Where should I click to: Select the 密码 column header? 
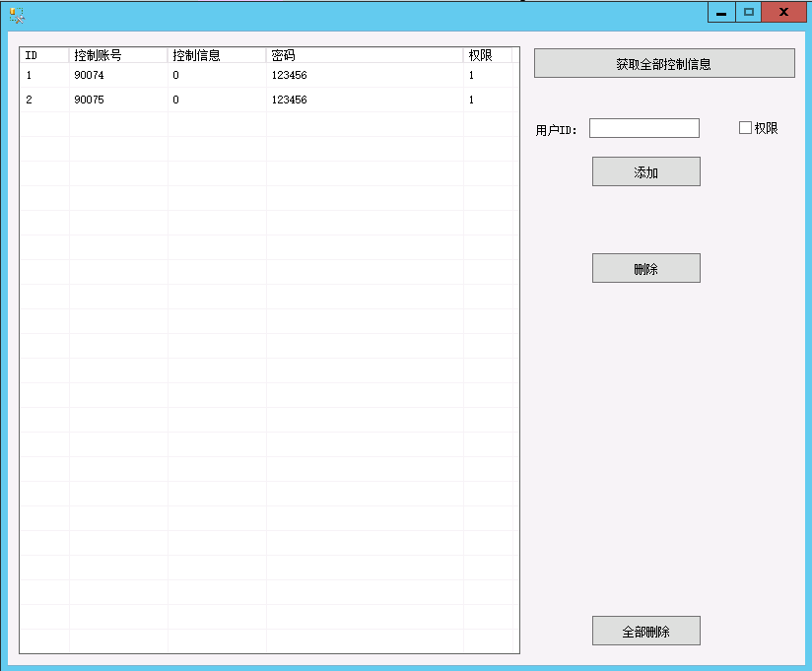(365, 55)
